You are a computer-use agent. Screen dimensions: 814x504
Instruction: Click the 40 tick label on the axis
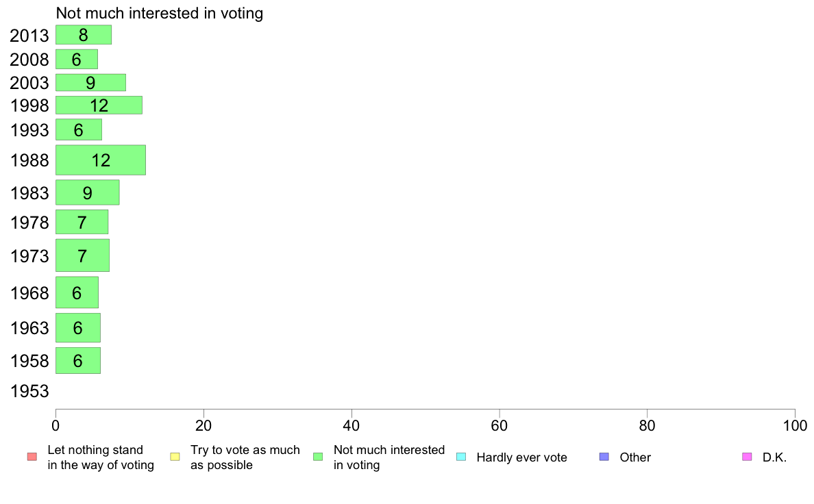pyautogui.click(x=351, y=426)
